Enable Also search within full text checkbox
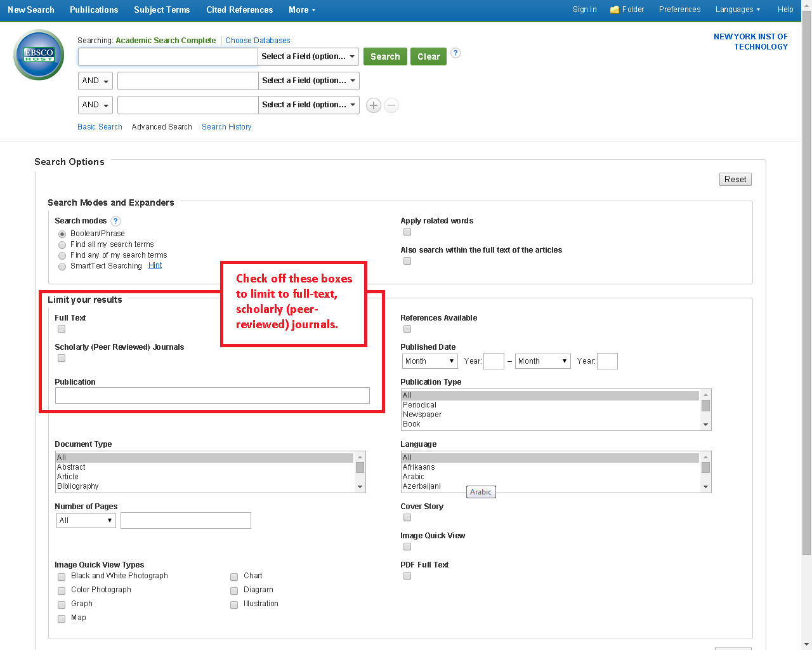This screenshot has height=650, width=812. (x=407, y=261)
